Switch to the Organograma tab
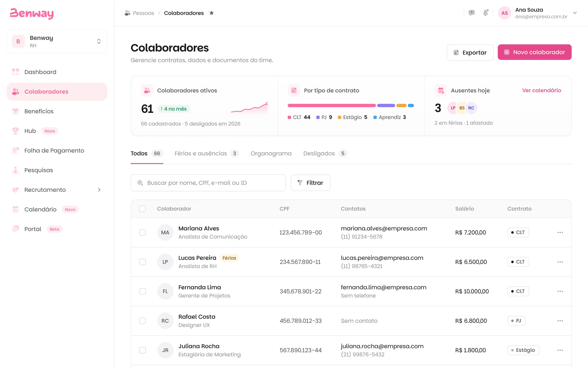This screenshot has width=588, height=368. pyautogui.click(x=271, y=153)
